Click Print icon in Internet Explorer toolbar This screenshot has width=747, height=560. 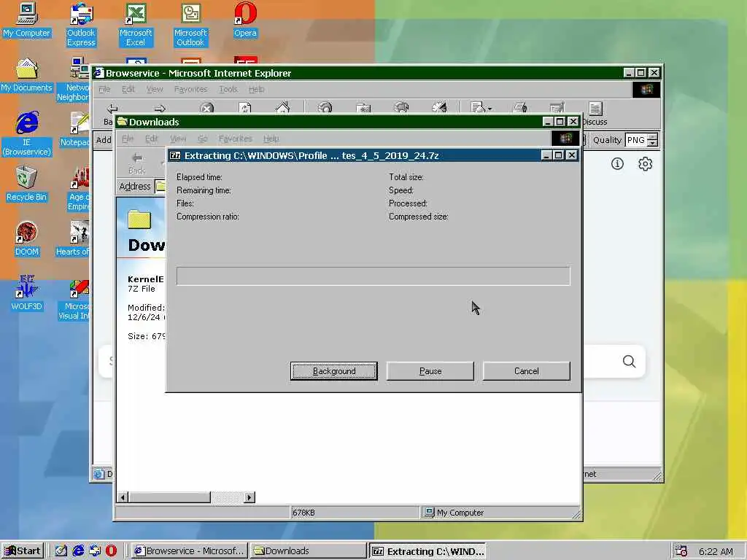[519, 108]
